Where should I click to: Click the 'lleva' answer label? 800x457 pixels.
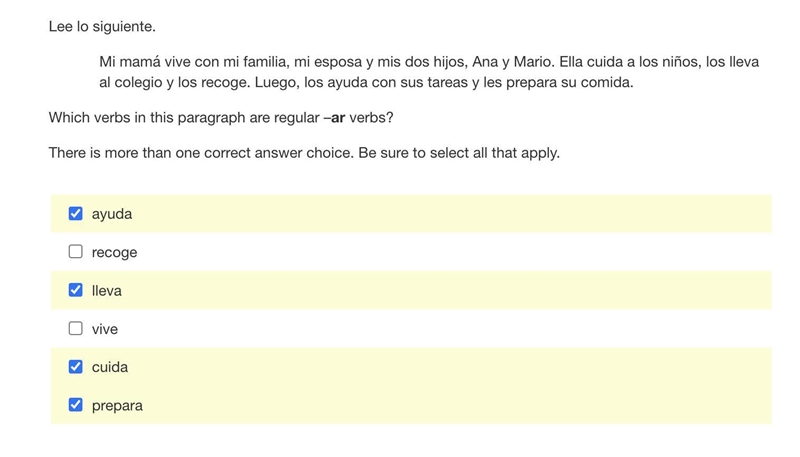107,291
